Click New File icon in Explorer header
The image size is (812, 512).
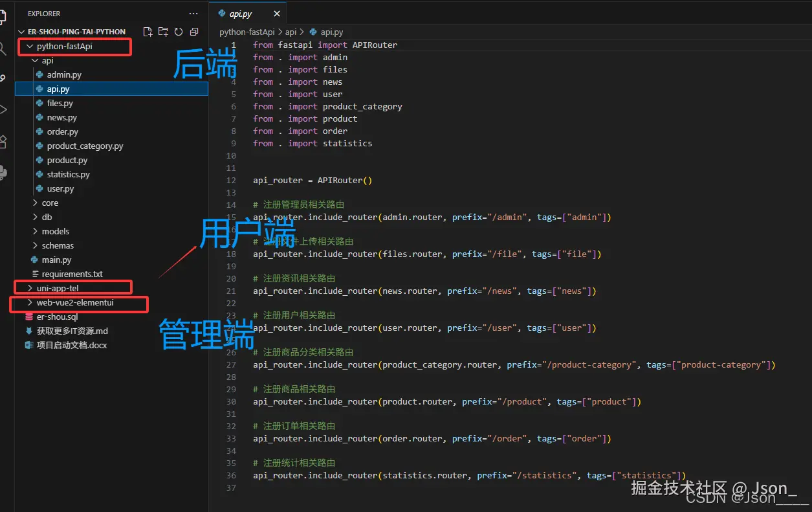tap(148, 32)
